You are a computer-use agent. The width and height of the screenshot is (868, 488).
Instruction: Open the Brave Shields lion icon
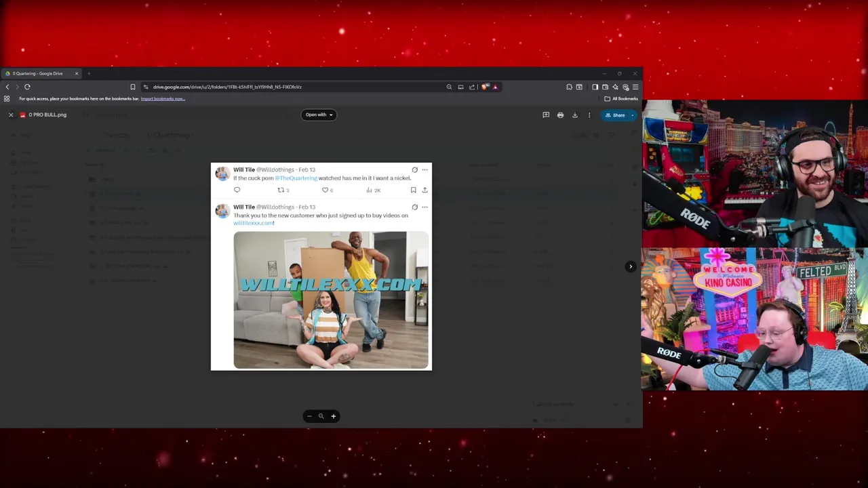(485, 87)
